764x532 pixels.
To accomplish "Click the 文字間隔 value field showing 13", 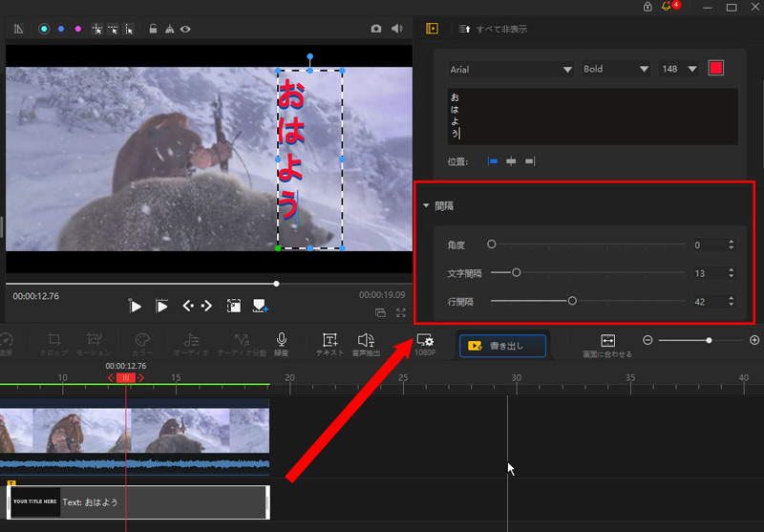I will (710, 273).
